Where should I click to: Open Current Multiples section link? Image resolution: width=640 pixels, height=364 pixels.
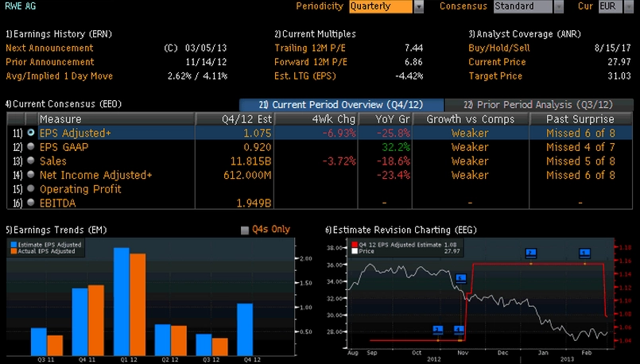315,34
